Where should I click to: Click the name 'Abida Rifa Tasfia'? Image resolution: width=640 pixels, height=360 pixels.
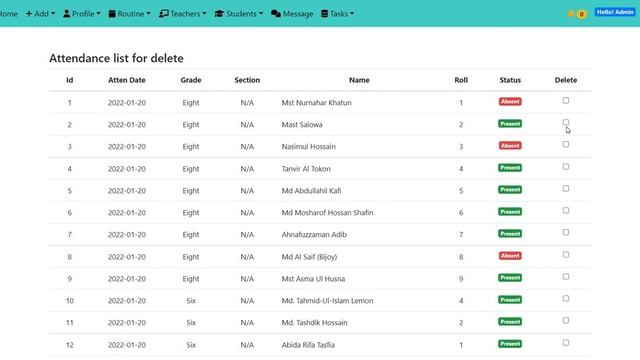pos(308,345)
